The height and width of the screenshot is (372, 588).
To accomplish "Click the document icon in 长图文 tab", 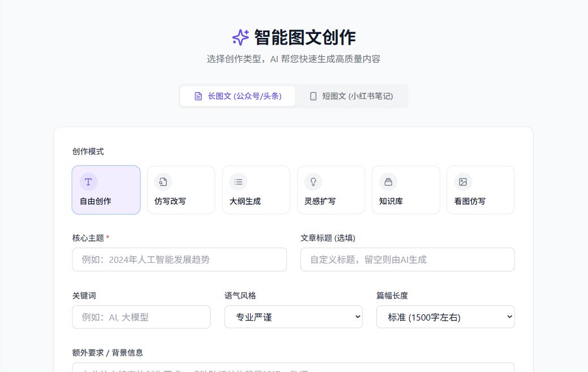I will pos(199,96).
